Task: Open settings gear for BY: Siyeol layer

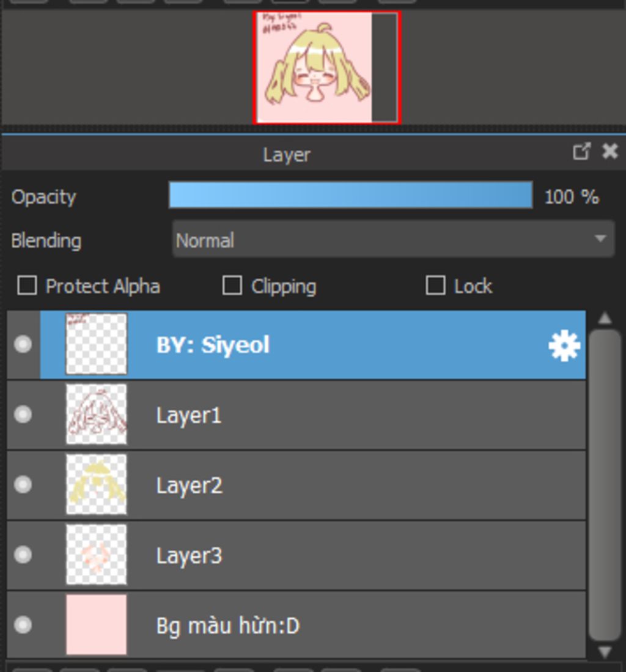Action: click(564, 346)
